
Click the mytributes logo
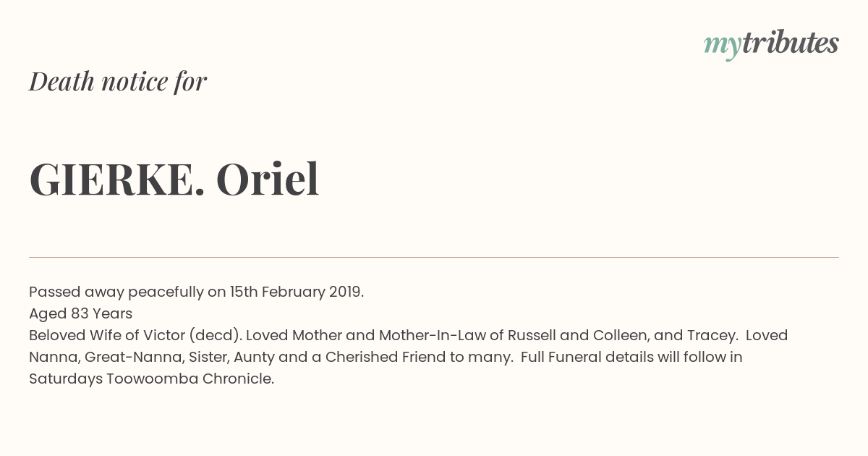(x=771, y=44)
